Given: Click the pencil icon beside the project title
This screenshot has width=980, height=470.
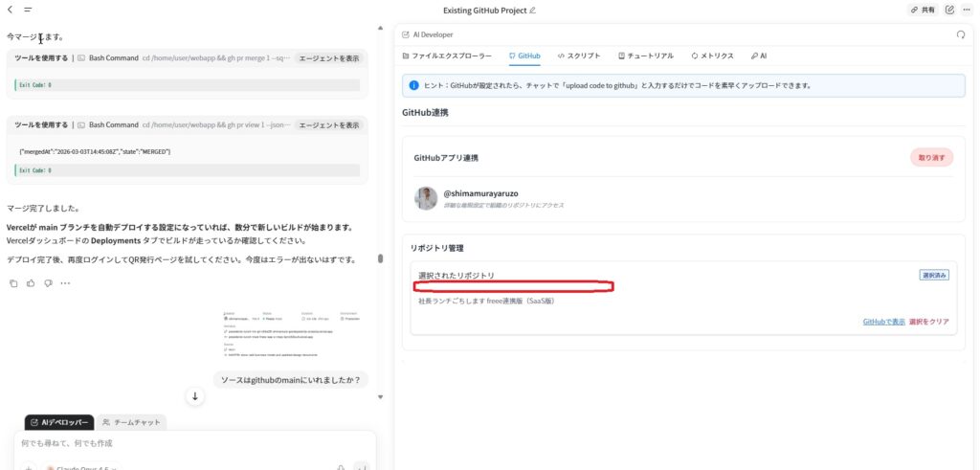Looking at the screenshot, I should click(x=533, y=10).
